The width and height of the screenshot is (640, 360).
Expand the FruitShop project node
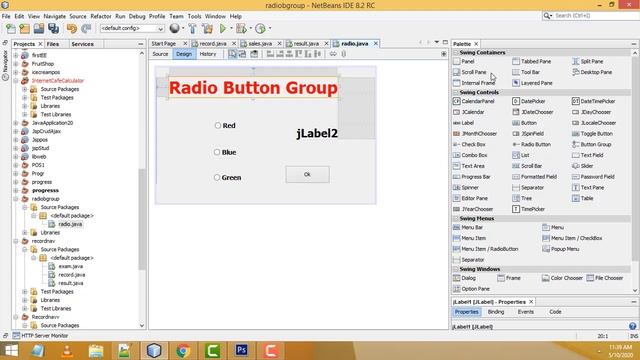pos(16,64)
